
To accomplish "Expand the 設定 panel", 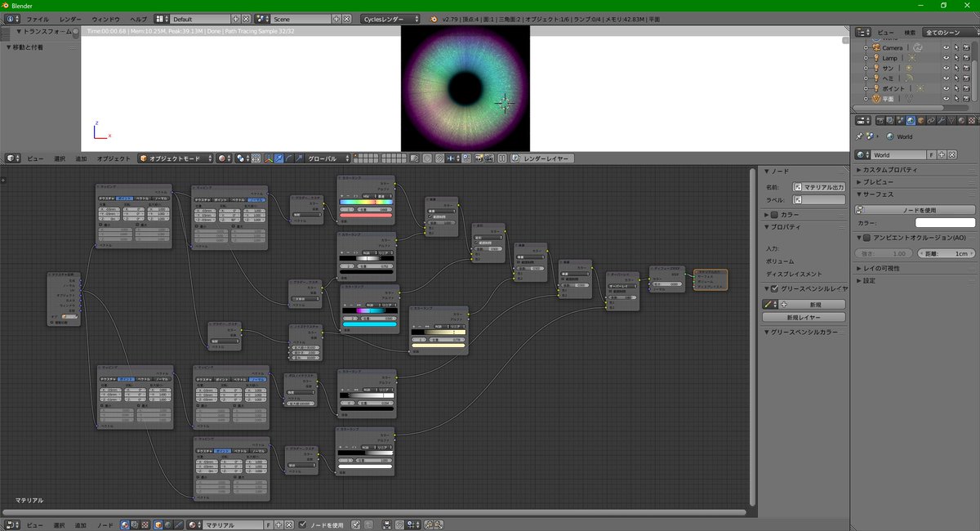I will pos(866,280).
